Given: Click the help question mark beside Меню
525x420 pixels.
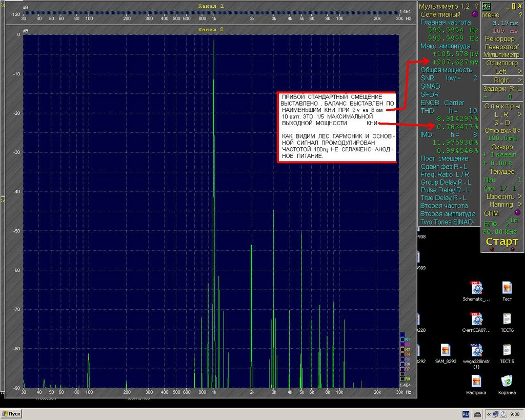Looking at the screenshot, I should [x=520, y=15].
